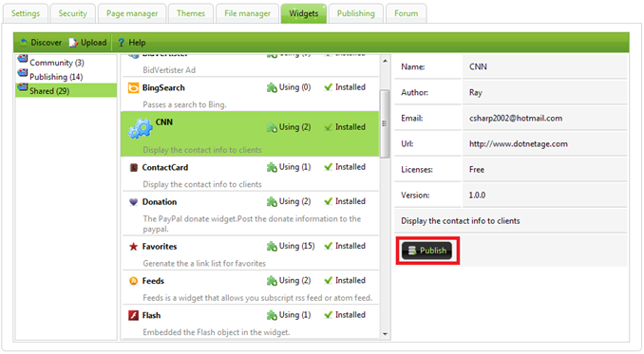The image size is (644, 354).
Task: Click the BingSearch widget icon
Action: coord(134,87)
